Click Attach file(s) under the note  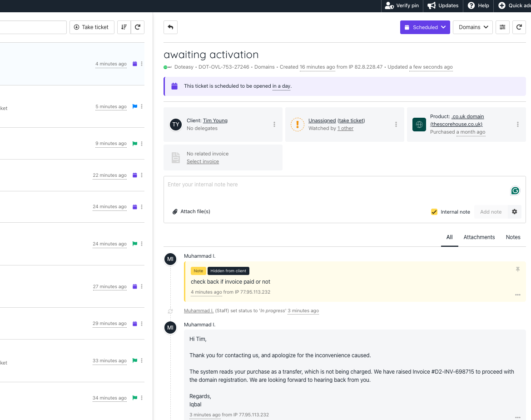coord(191,212)
